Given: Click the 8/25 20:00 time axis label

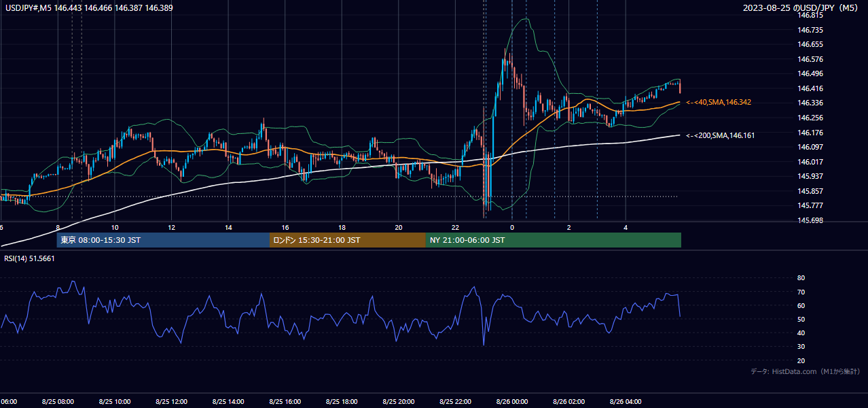Looking at the screenshot, I should pos(399,402).
